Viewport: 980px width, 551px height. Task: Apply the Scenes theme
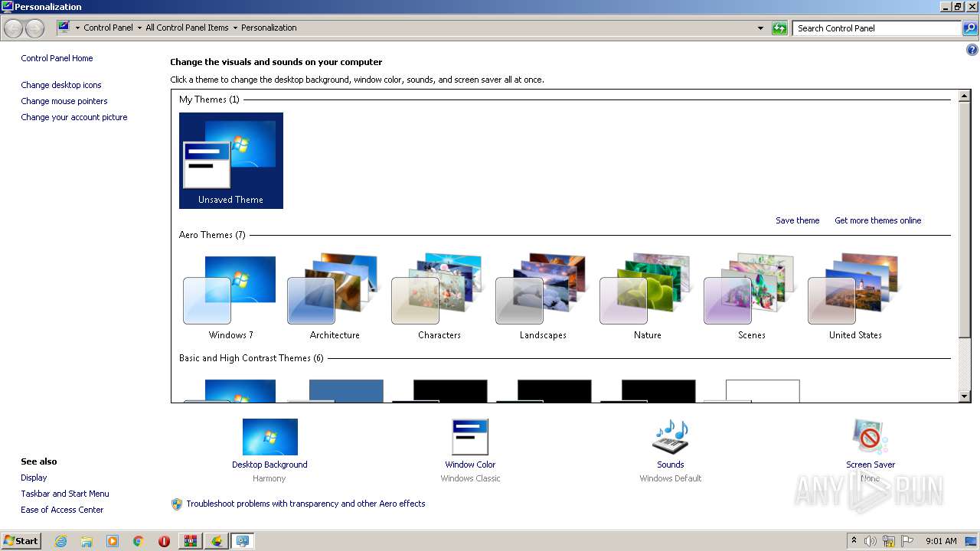(x=751, y=297)
